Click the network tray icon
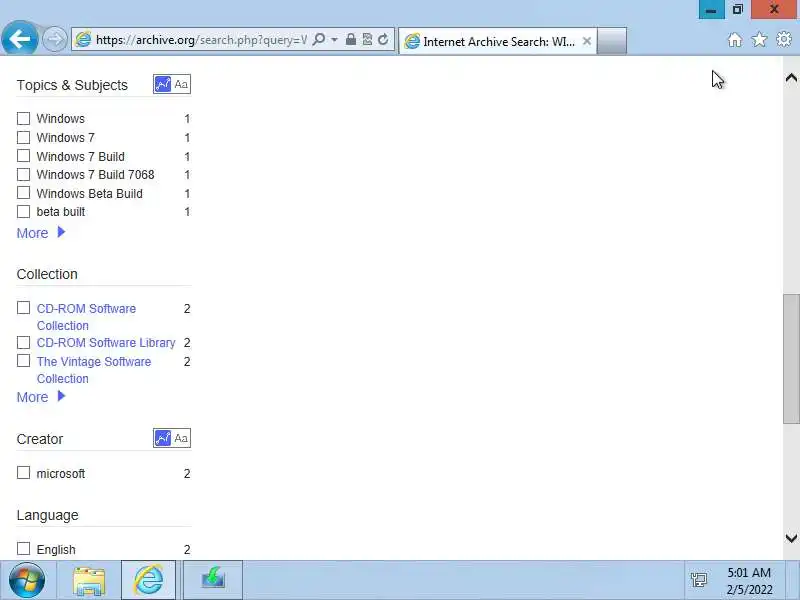Screen dimensions: 800x600 coord(698,579)
